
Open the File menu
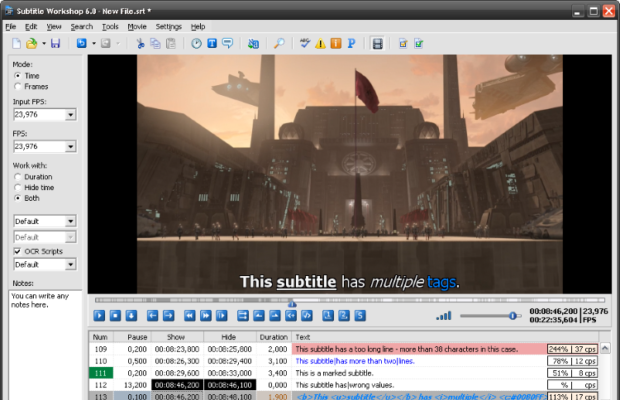pyautogui.click(x=11, y=26)
